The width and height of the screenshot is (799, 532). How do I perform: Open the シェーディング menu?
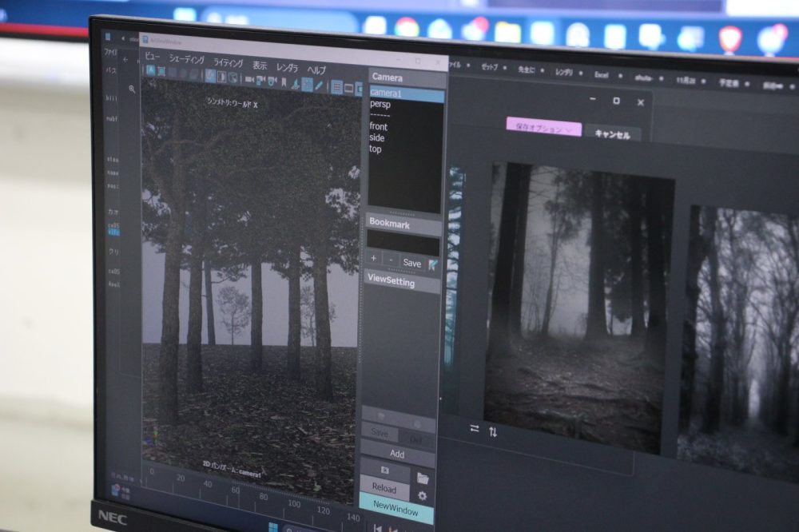point(185,60)
